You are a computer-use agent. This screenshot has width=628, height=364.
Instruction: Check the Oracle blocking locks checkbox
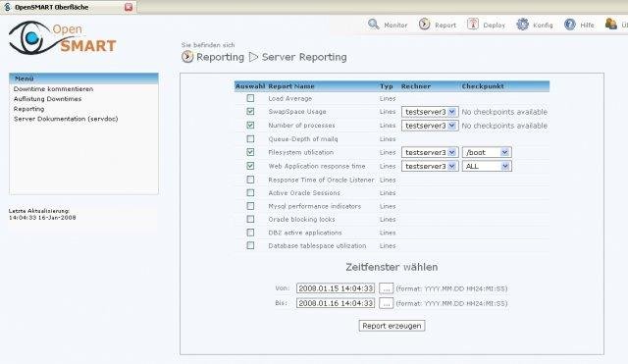click(x=250, y=219)
